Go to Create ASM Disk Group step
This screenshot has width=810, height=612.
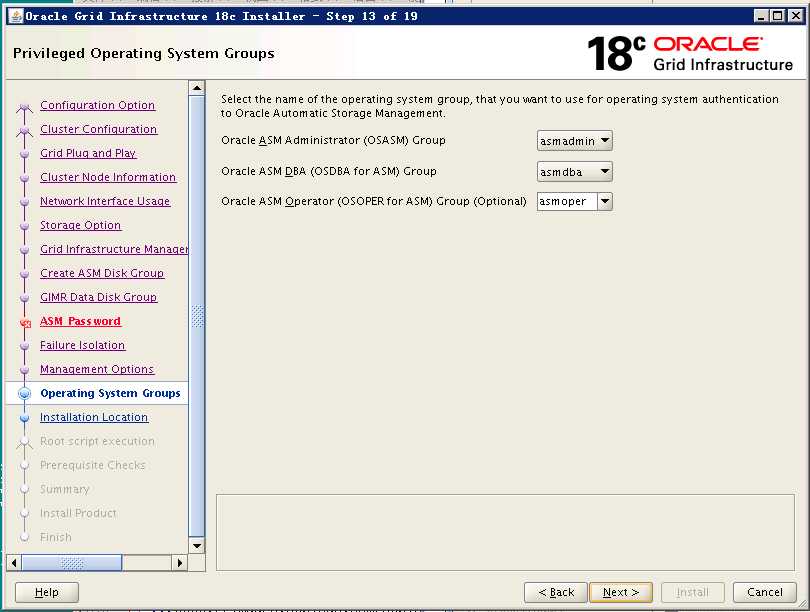click(x=102, y=273)
